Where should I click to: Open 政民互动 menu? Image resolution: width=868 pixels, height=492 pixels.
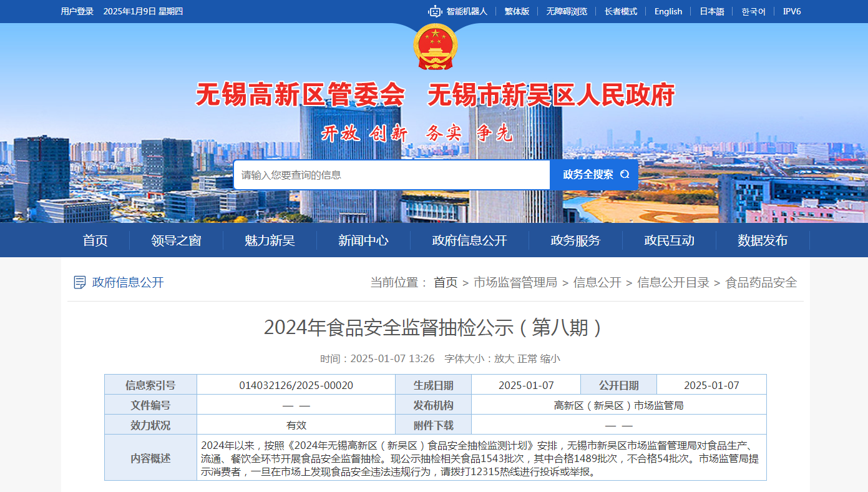pos(669,240)
